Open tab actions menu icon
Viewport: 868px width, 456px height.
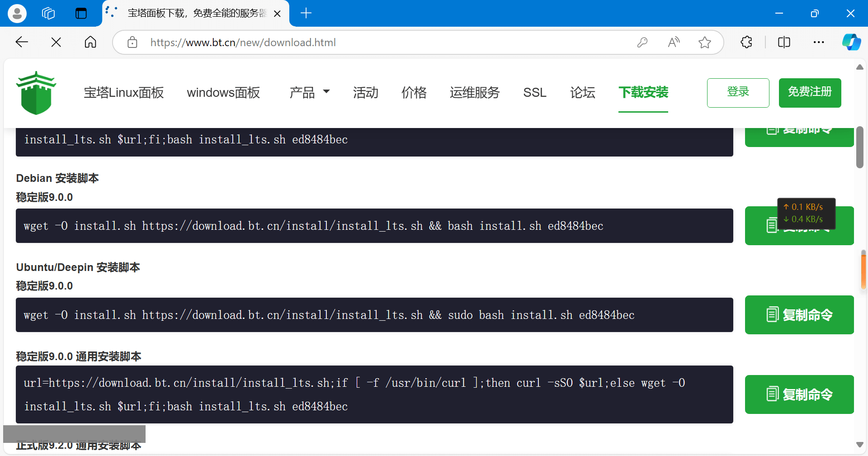81,13
